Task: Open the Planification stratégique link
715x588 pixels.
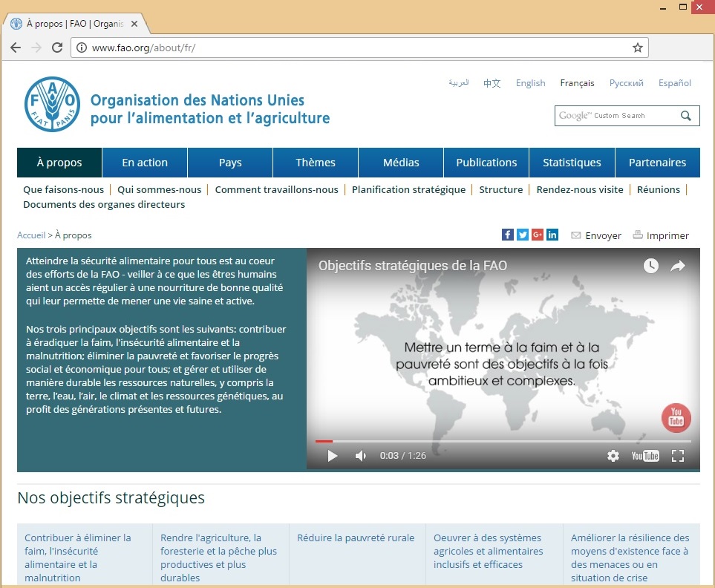Action: coord(408,189)
